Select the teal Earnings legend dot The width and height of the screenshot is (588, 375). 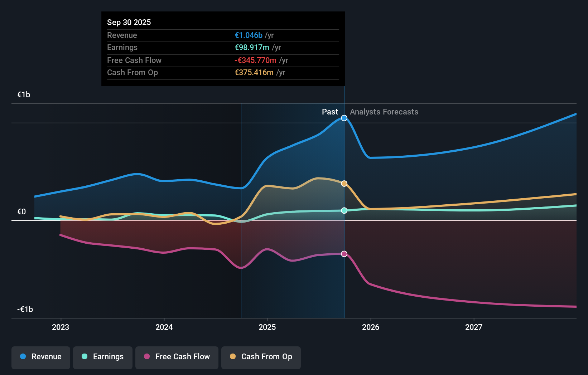84,357
